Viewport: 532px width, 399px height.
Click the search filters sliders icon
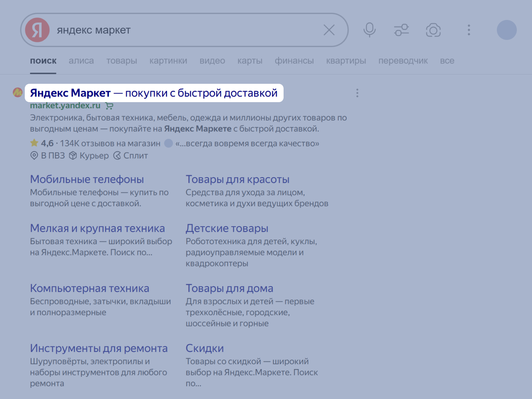point(401,30)
